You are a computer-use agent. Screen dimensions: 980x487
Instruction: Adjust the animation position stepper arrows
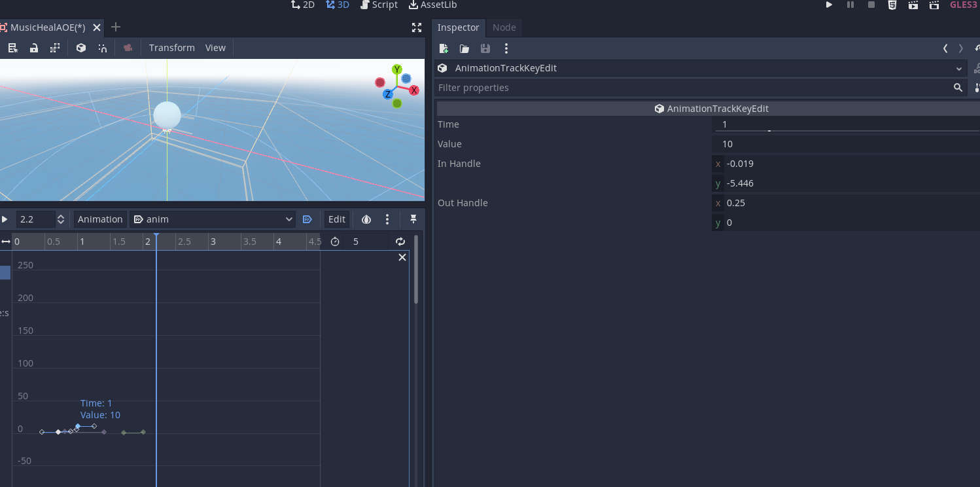point(61,219)
